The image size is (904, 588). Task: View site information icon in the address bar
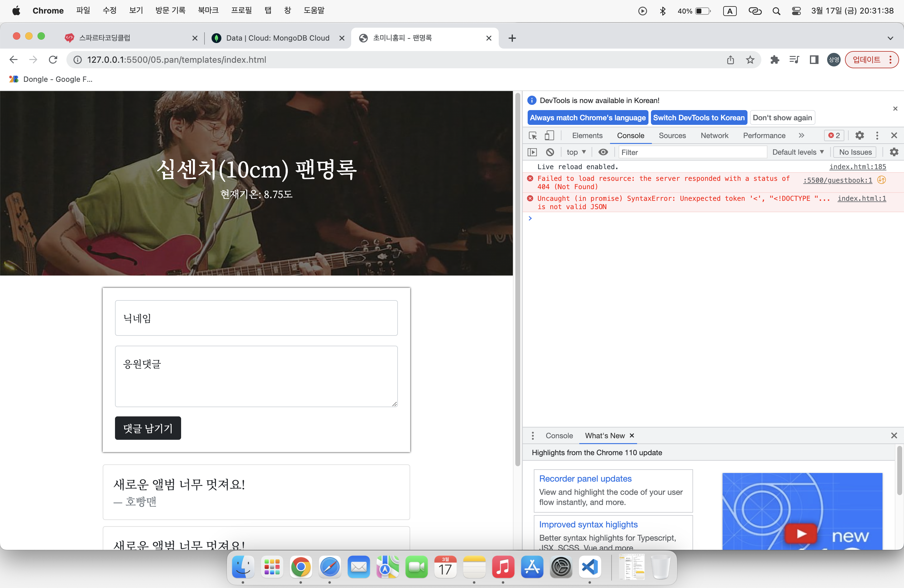click(x=77, y=60)
